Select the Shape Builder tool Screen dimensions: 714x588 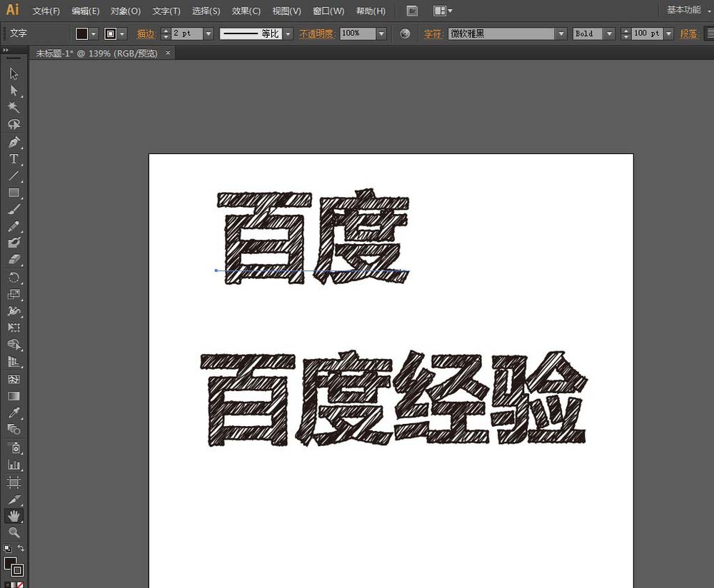click(x=14, y=345)
